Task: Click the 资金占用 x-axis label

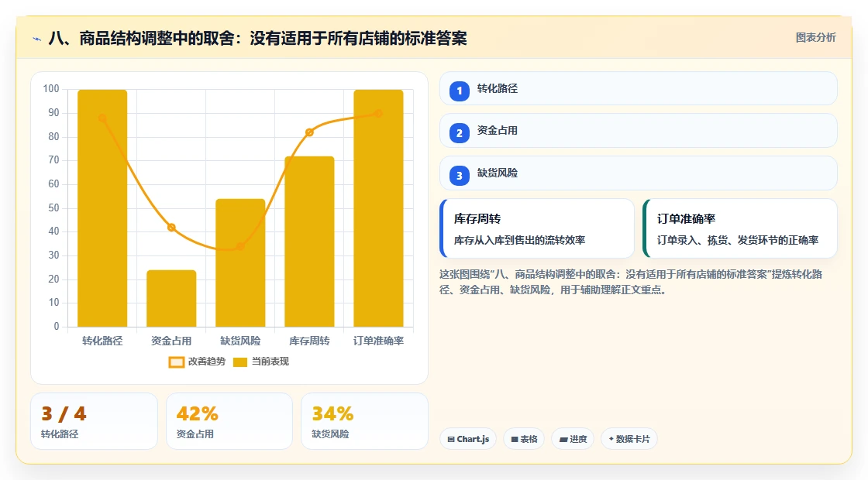Action: point(171,341)
